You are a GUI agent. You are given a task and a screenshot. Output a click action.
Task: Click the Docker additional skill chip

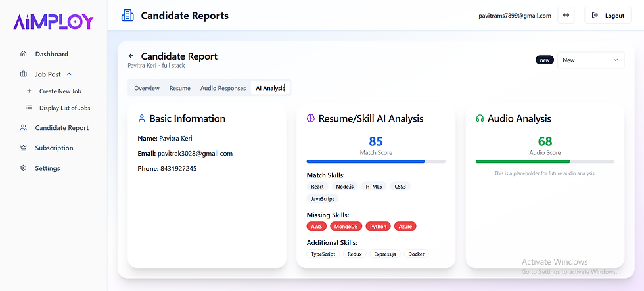[x=416, y=254]
